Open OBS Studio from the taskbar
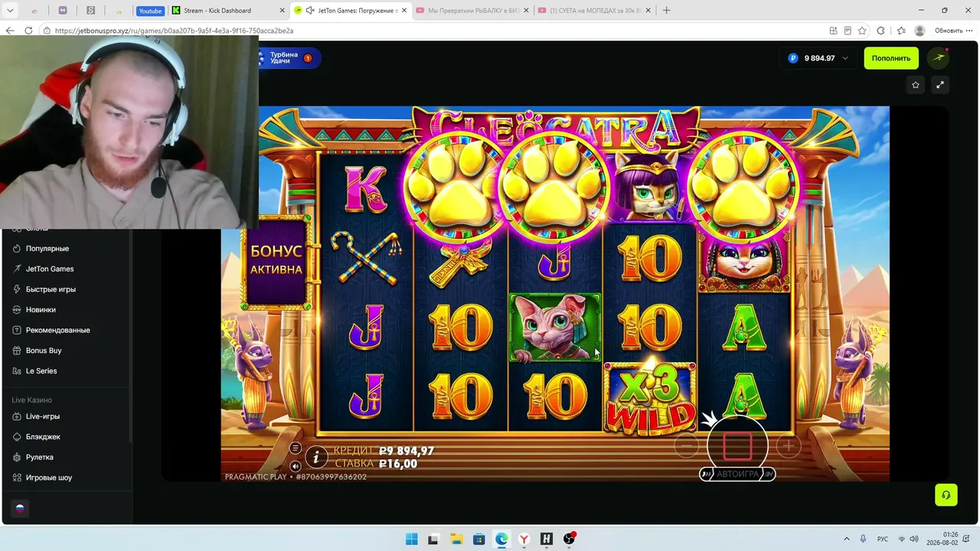This screenshot has width=980, height=551. tap(569, 539)
